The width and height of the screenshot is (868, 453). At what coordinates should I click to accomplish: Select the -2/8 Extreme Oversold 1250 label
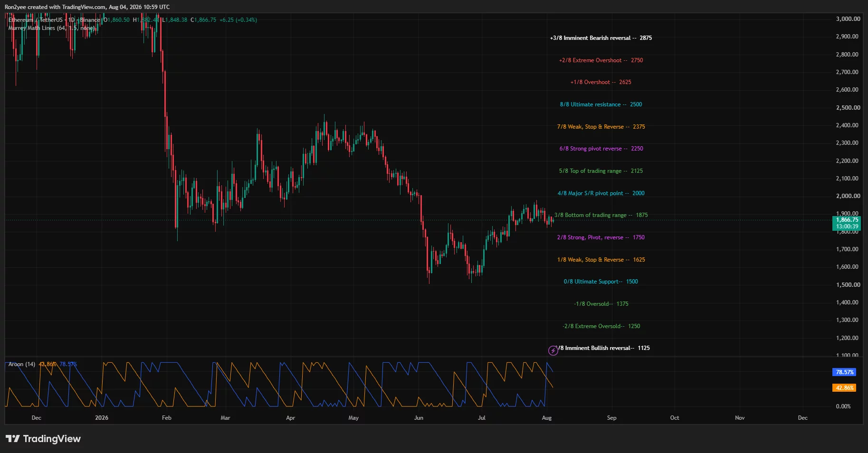click(601, 326)
